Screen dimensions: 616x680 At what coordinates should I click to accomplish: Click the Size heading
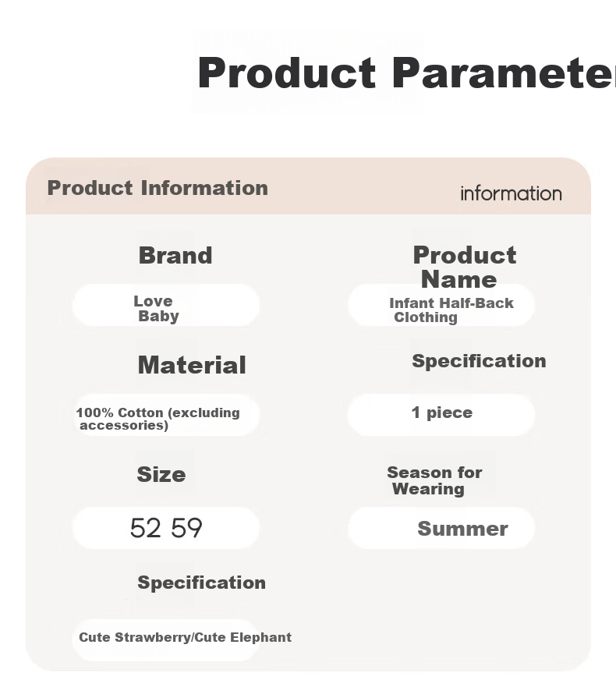[x=161, y=474]
